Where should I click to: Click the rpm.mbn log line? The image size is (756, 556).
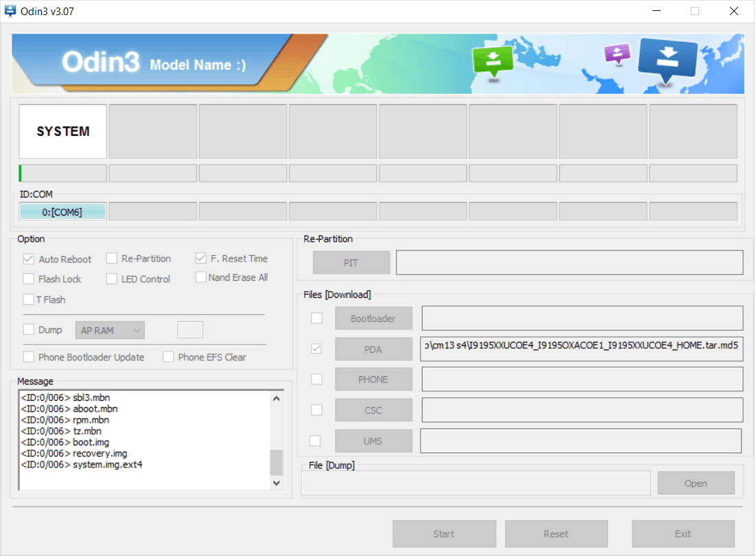coord(65,419)
